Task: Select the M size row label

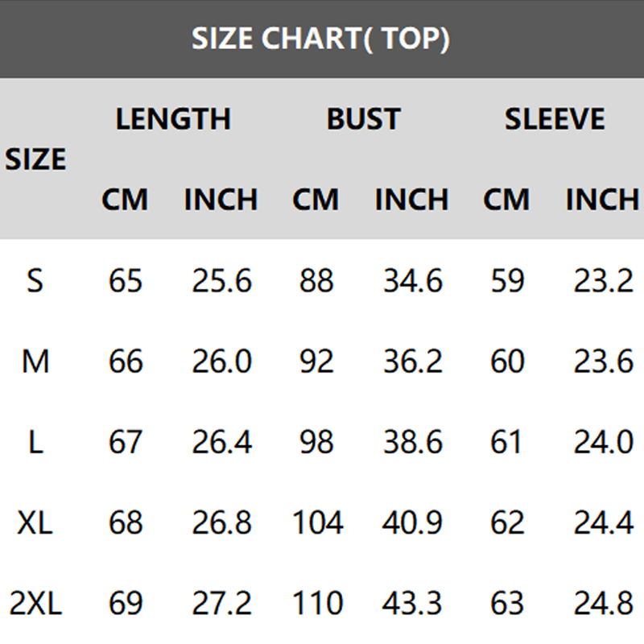Action: point(35,361)
